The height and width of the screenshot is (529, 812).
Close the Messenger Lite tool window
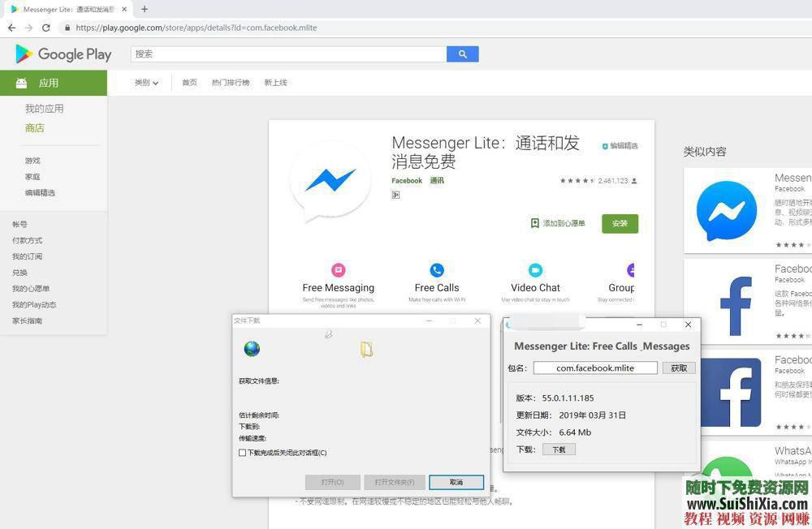click(x=688, y=325)
